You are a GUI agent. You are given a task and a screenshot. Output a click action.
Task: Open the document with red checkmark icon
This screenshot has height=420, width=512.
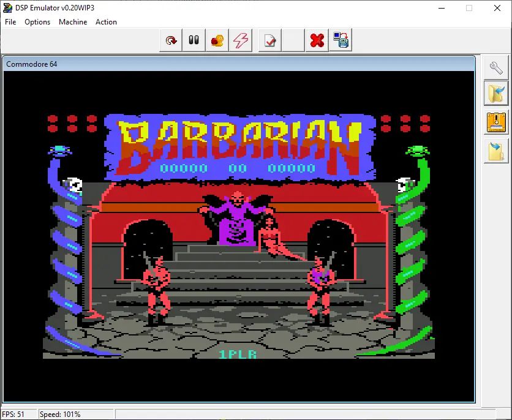270,40
